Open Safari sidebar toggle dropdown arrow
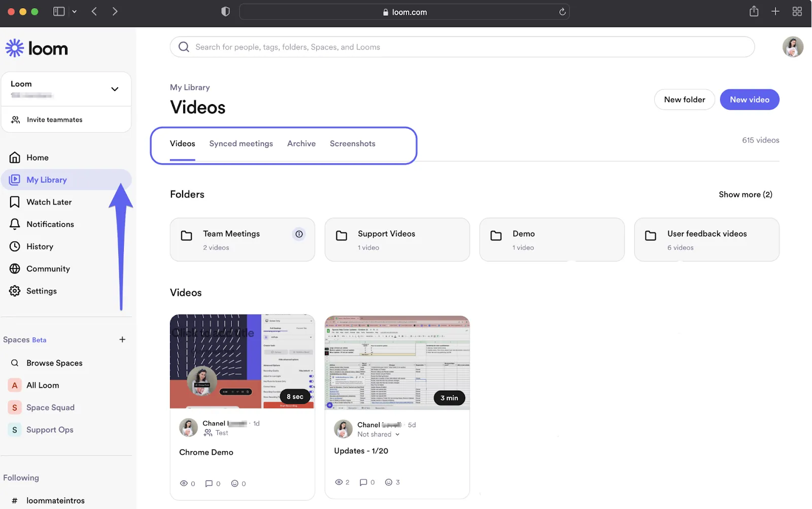This screenshot has height=509, width=812. point(75,12)
